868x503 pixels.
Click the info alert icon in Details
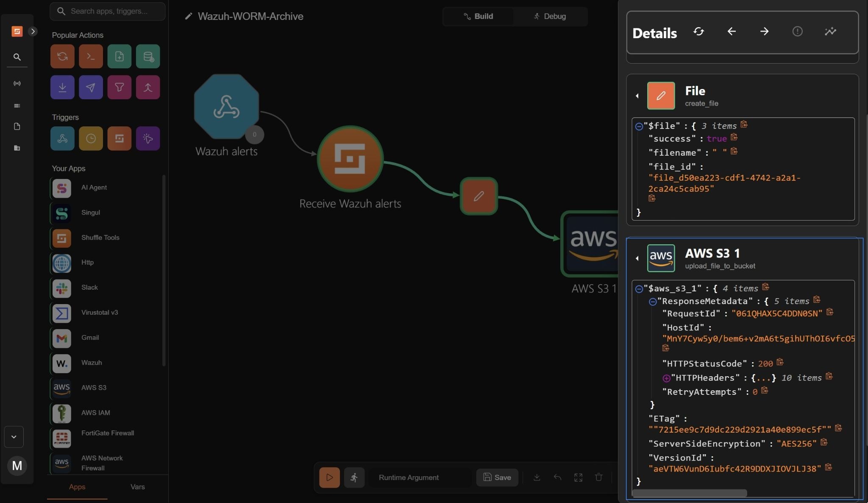coord(797,31)
